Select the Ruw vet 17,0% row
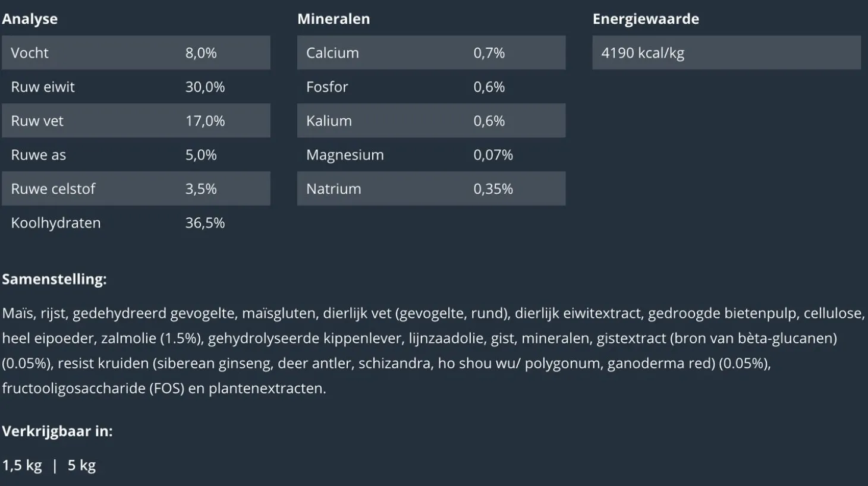The image size is (868, 486). click(x=136, y=121)
